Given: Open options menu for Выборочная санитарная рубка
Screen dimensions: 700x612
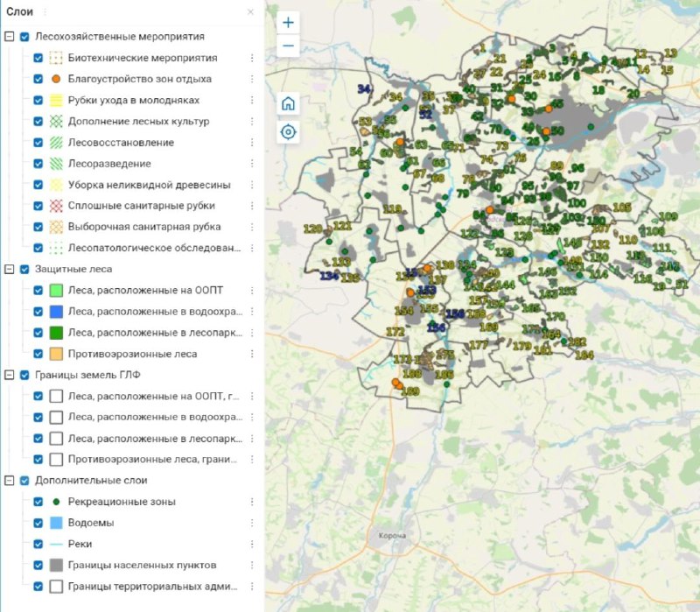Looking at the screenshot, I should tap(252, 227).
